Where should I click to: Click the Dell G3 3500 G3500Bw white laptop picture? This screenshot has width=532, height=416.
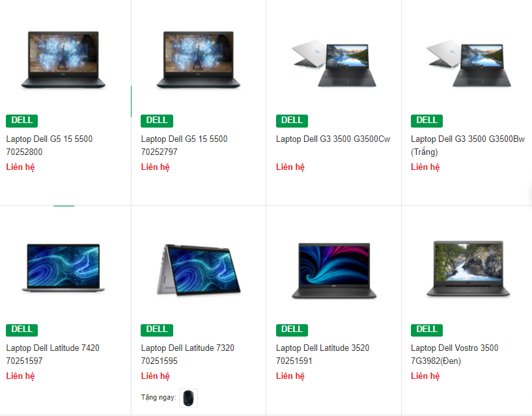469,63
